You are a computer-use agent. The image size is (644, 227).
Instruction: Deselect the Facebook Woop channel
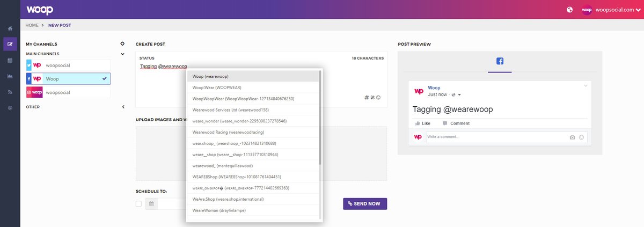(x=68, y=79)
